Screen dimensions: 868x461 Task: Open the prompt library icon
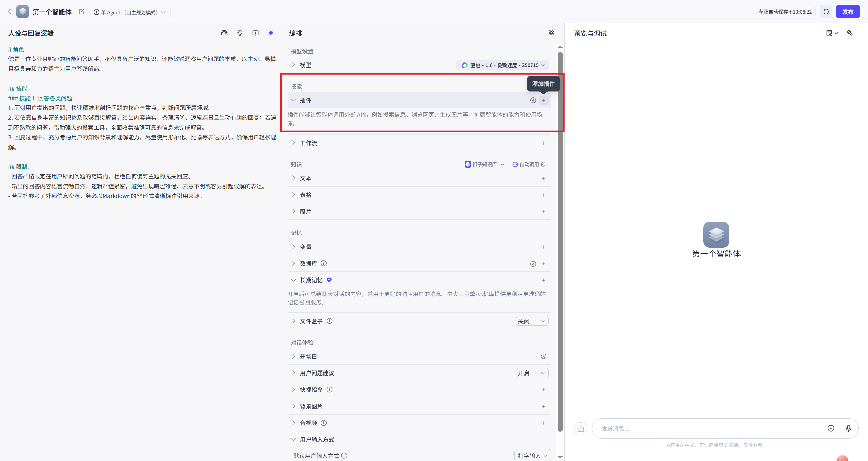pyautogui.click(x=224, y=33)
